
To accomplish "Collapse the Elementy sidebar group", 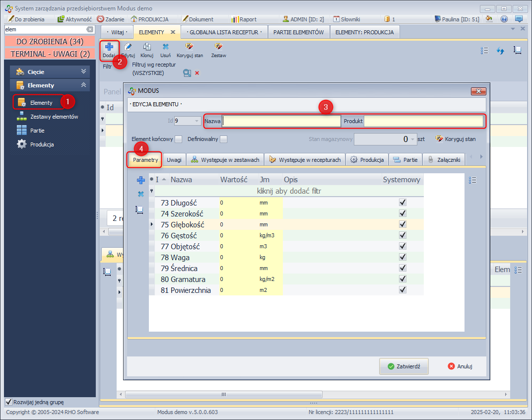I will coord(83,85).
